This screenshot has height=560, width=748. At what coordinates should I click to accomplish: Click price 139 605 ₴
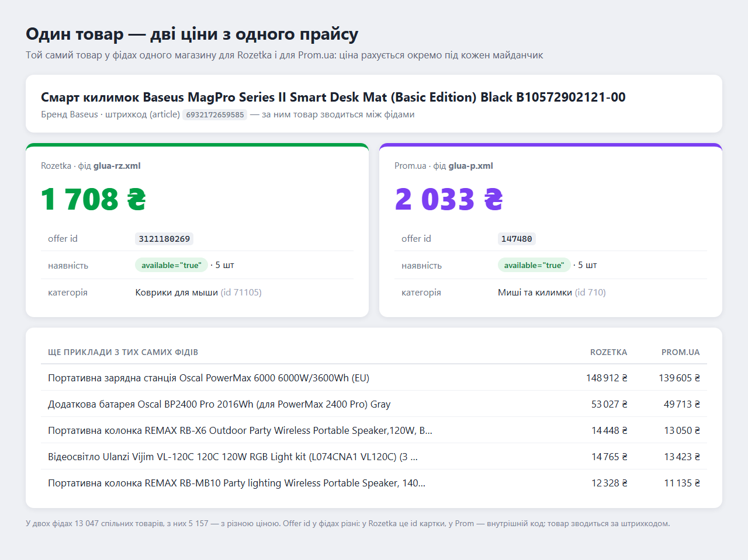pos(679,378)
